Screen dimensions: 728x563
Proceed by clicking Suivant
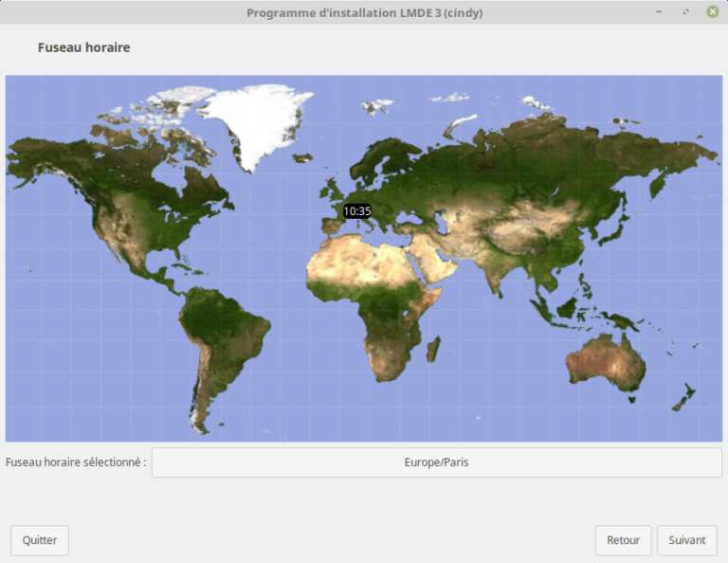coord(686,540)
